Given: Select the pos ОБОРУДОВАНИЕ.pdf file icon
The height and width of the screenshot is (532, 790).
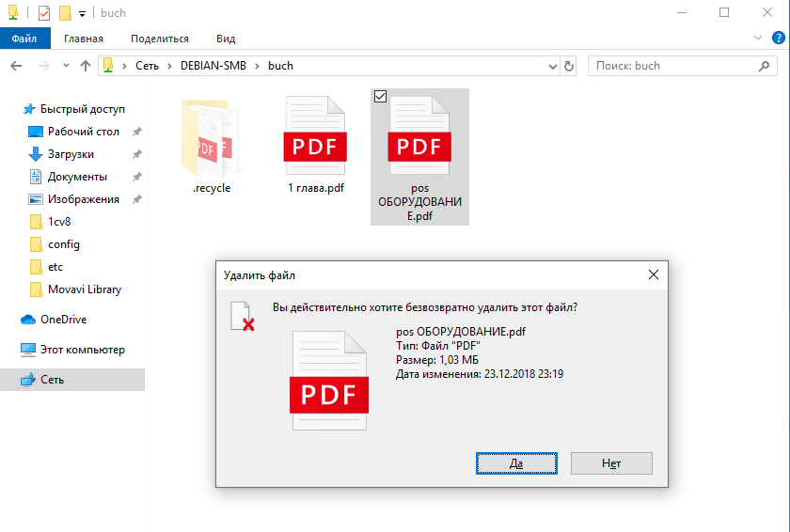Looking at the screenshot, I should point(419,136).
